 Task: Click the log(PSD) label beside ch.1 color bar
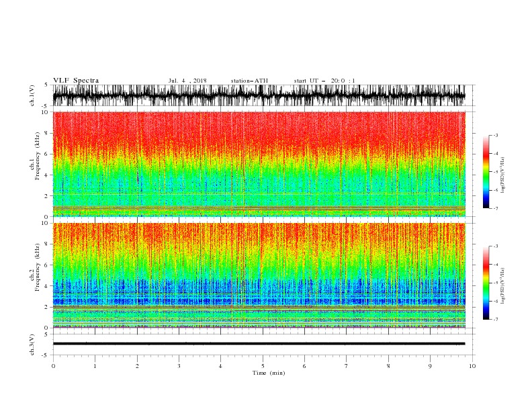coord(502,175)
